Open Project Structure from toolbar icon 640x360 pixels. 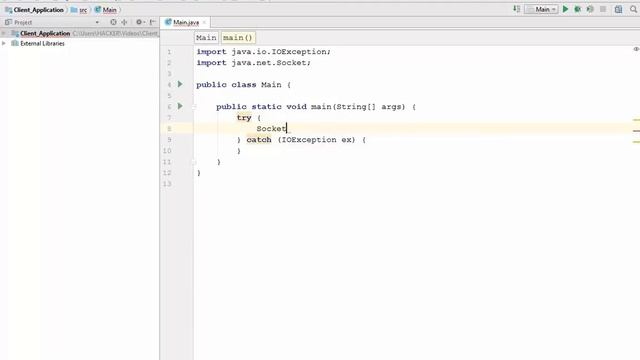(x=618, y=9)
